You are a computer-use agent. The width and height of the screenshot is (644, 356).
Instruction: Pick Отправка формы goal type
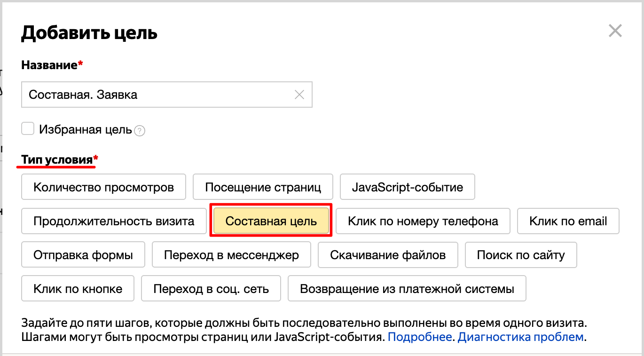[x=83, y=255]
